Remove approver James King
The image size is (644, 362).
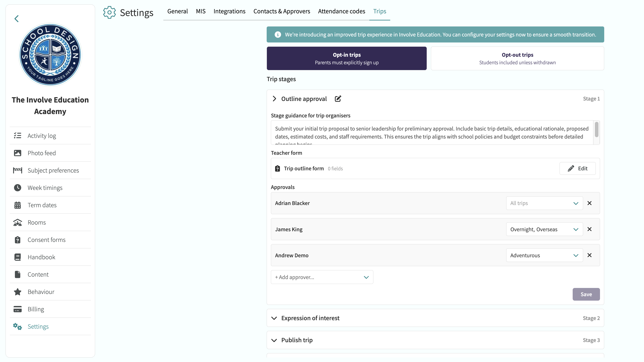tap(590, 229)
